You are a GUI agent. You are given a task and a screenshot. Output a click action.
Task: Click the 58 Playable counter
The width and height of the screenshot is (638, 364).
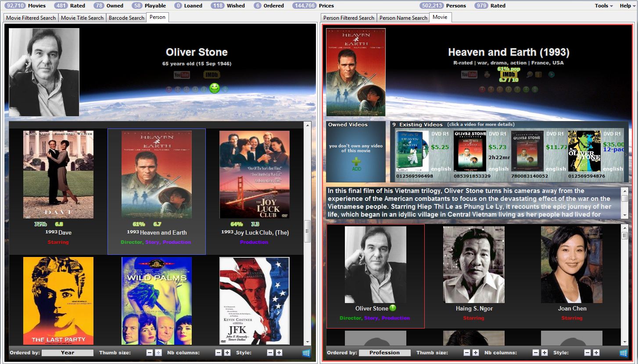coord(149,6)
